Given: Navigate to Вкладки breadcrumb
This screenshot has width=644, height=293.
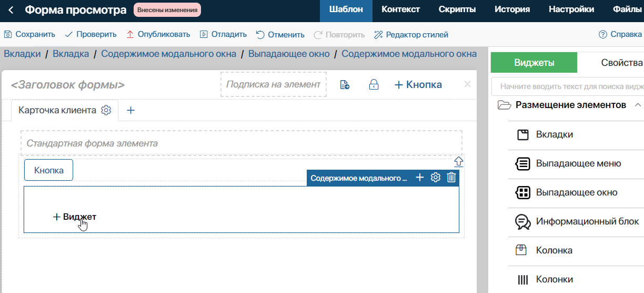Looking at the screenshot, I should coord(22,54).
